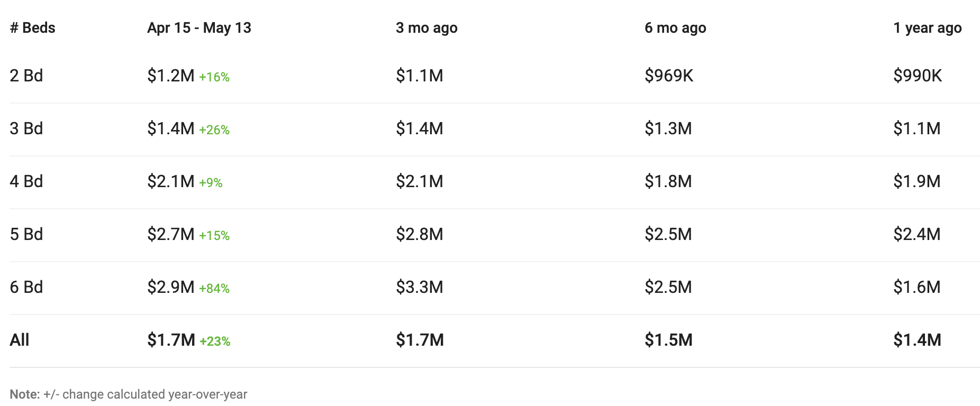The height and width of the screenshot is (406, 980).
Task: Click the +16% change for 2 Bd
Action: (x=214, y=77)
